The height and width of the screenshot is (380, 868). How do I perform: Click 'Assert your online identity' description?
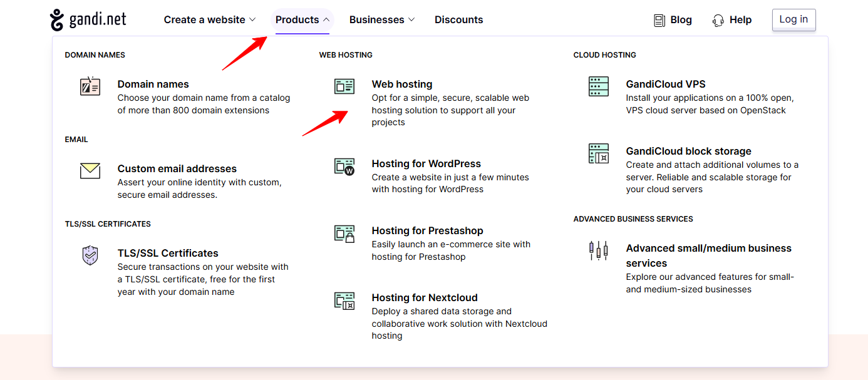tap(200, 188)
